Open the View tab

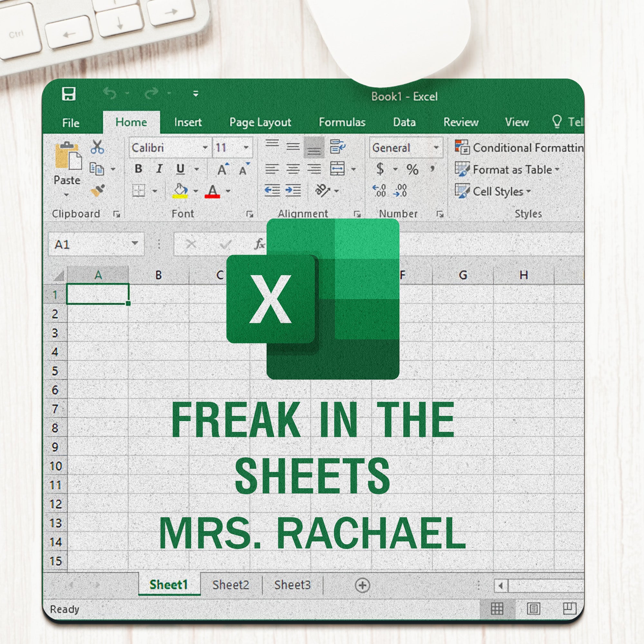[x=517, y=122]
